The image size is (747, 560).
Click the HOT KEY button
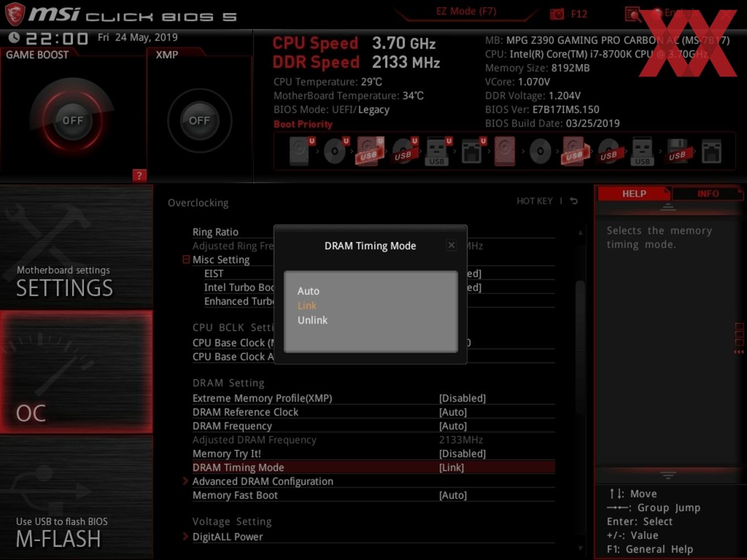click(534, 201)
